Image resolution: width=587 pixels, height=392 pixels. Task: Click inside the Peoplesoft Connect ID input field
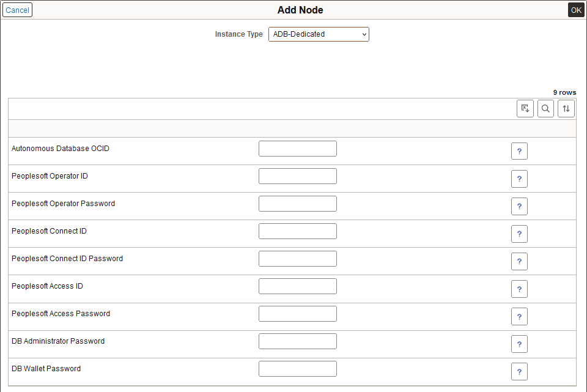(297, 231)
